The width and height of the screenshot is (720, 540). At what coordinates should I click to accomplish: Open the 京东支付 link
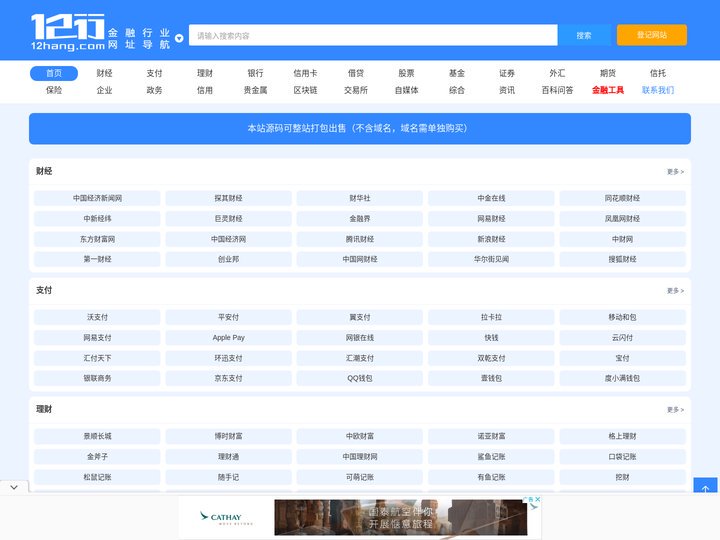pos(228,378)
